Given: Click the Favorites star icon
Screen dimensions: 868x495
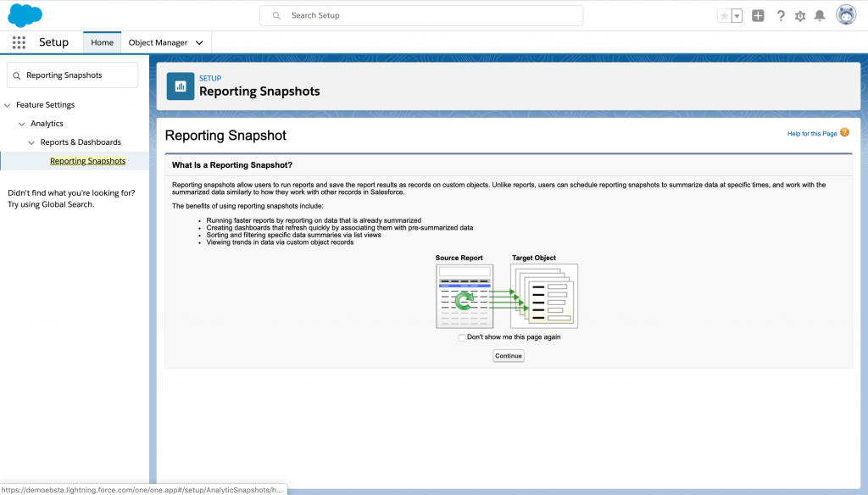Looking at the screenshot, I should (x=723, y=16).
